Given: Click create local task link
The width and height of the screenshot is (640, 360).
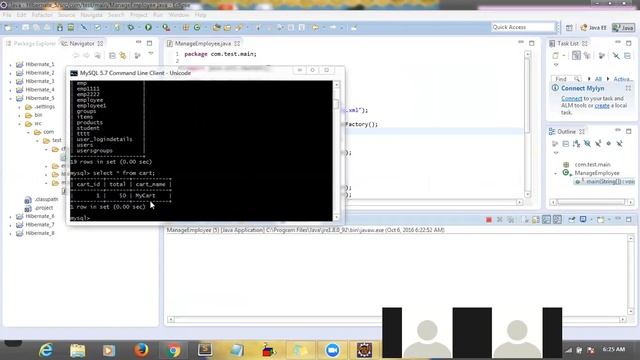Looking at the screenshot, I should tap(602, 105).
